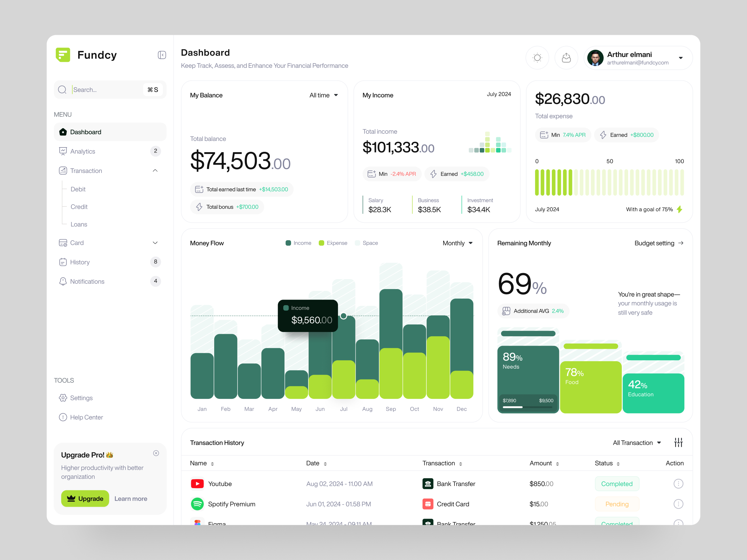Screen dimensions: 747x560
Task: Click the Fundcy logo icon
Action: pos(63,55)
